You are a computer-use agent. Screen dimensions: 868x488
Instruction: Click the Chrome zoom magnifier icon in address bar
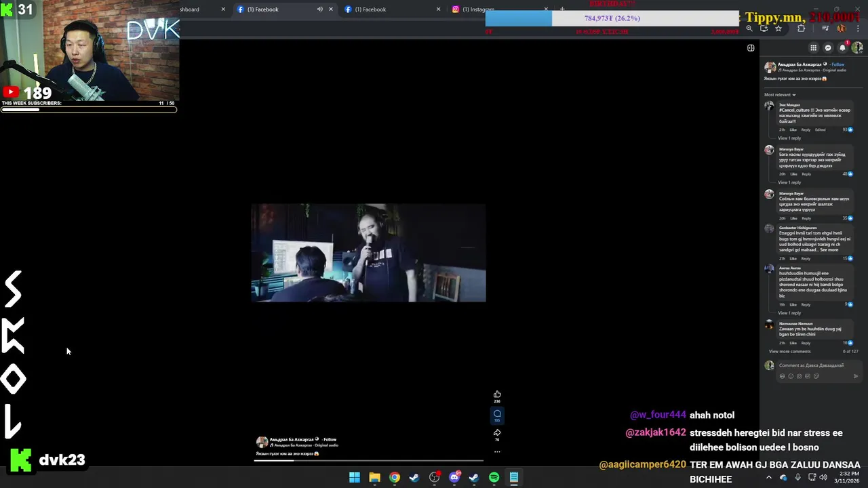point(749,28)
